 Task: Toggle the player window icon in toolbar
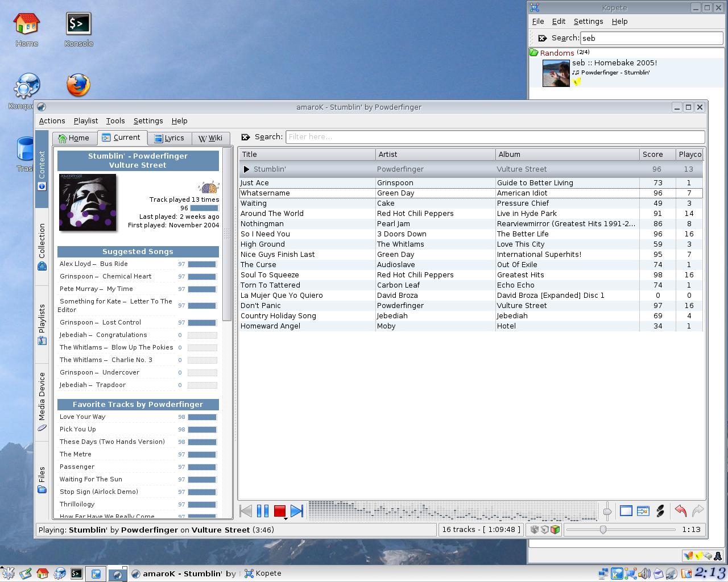626,511
